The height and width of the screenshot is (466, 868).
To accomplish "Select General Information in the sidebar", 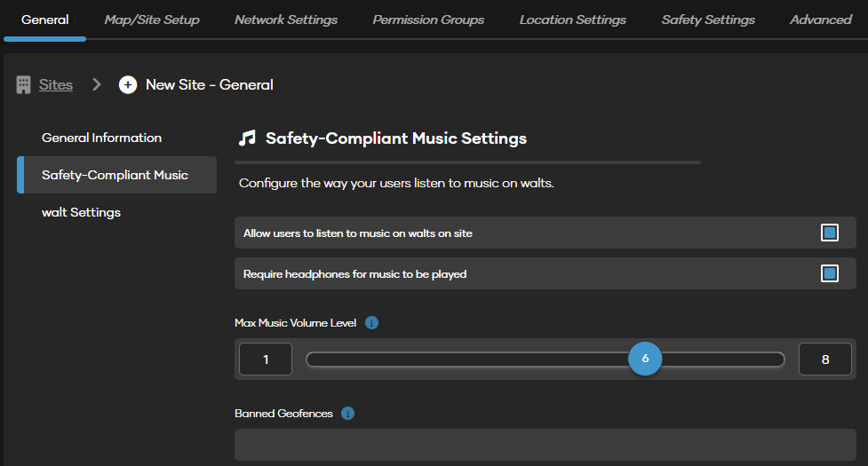I will (102, 138).
